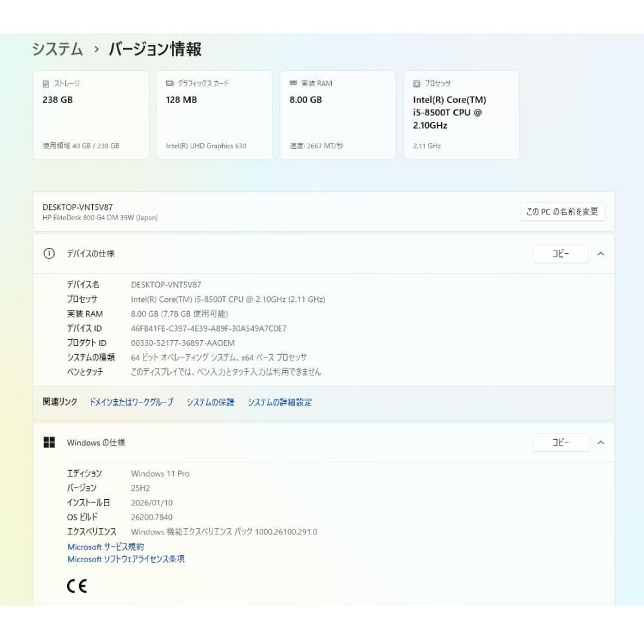The width and height of the screenshot is (644, 644).
Task: Select the ペンとタッチ value text
Action: click(226, 372)
